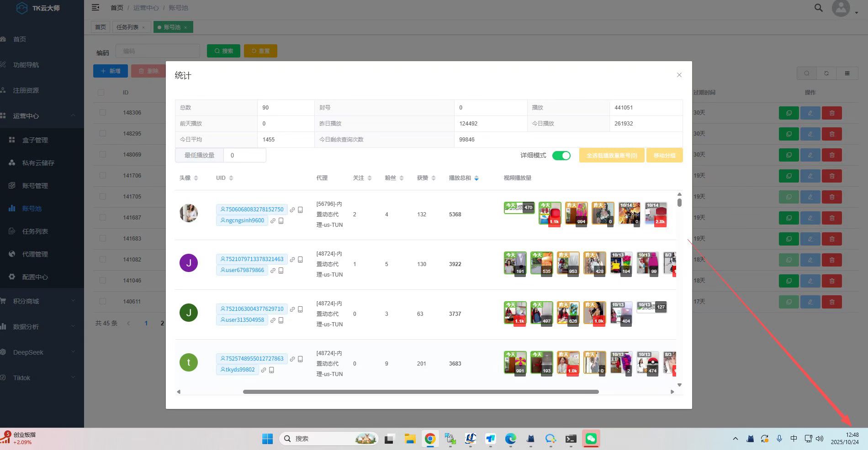The width and height of the screenshot is (868, 450).
Task: Check the checkbox for row 148306
Action: (x=103, y=112)
